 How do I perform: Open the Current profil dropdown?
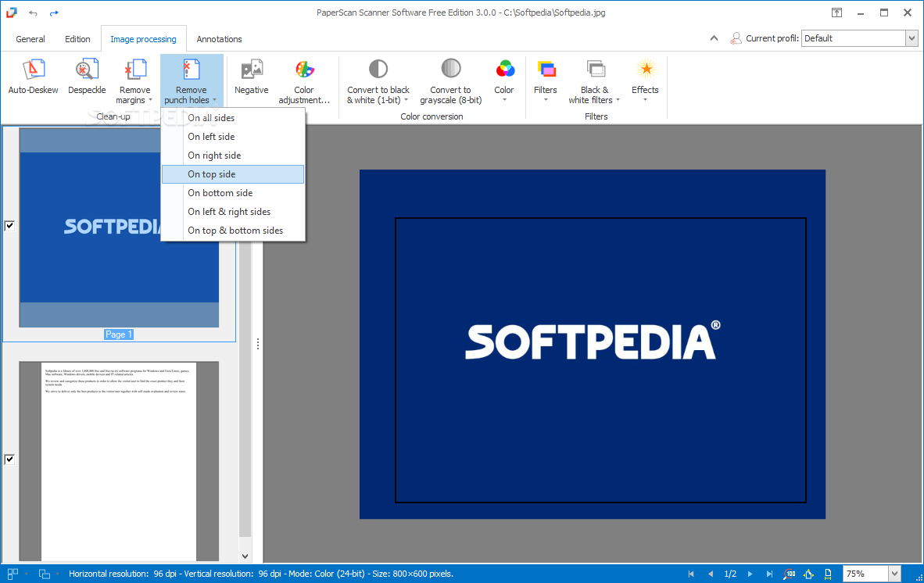[911, 38]
